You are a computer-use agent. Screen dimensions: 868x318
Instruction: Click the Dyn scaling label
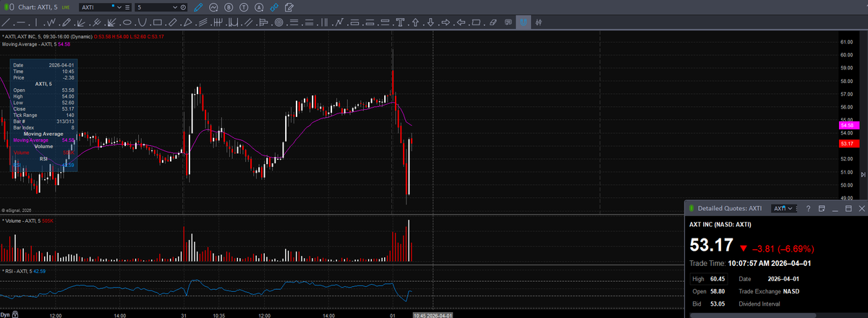click(5, 314)
